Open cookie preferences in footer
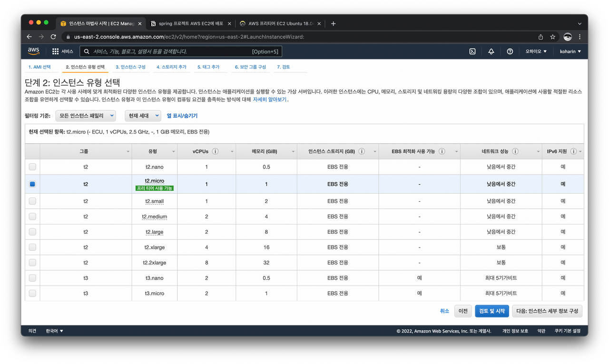Image resolution: width=609 pixels, height=364 pixels. (x=568, y=331)
